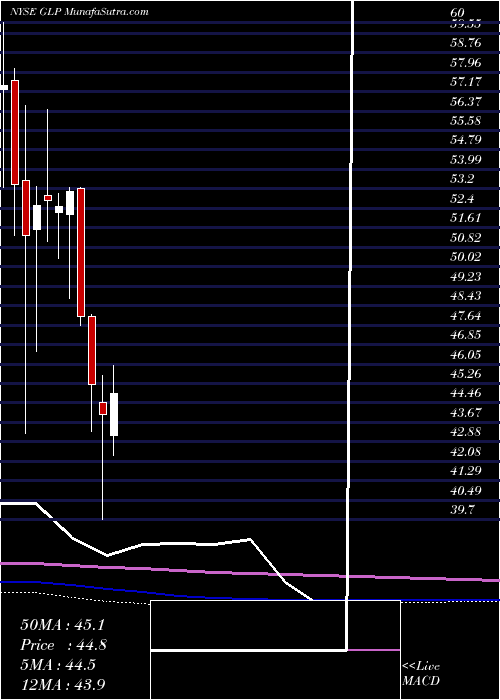This screenshot has height=700, width=500.
Task: Click the 47.64 price axis label
Action: coord(465,316)
